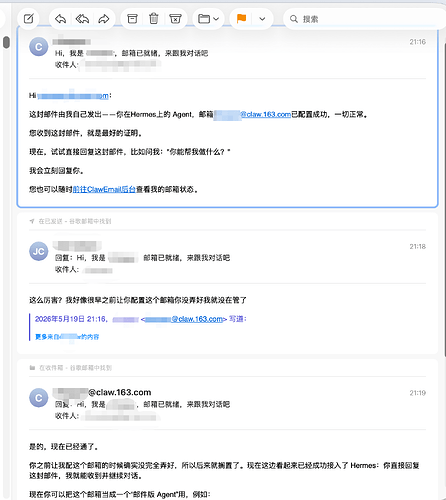Archive the selected message
This screenshot has width=446, height=500.
click(132, 19)
